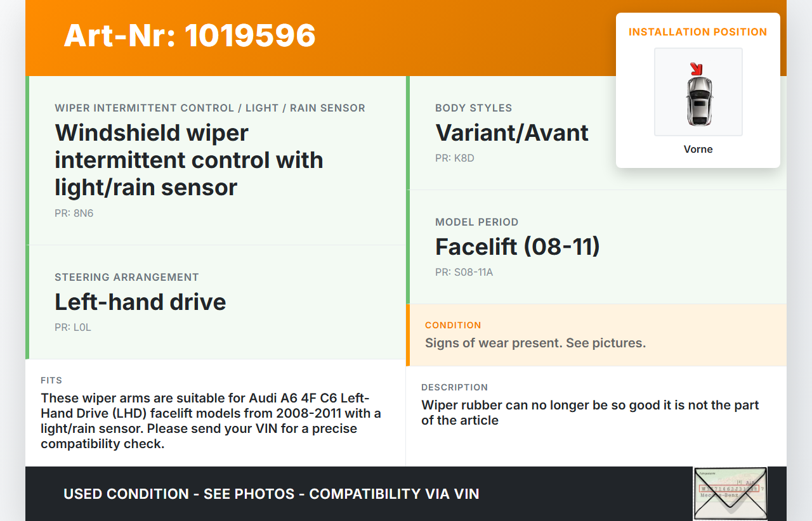Click the red arrow on the car diagram
The width and height of the screenshot is (812, 521).
(x=697, y=68)
